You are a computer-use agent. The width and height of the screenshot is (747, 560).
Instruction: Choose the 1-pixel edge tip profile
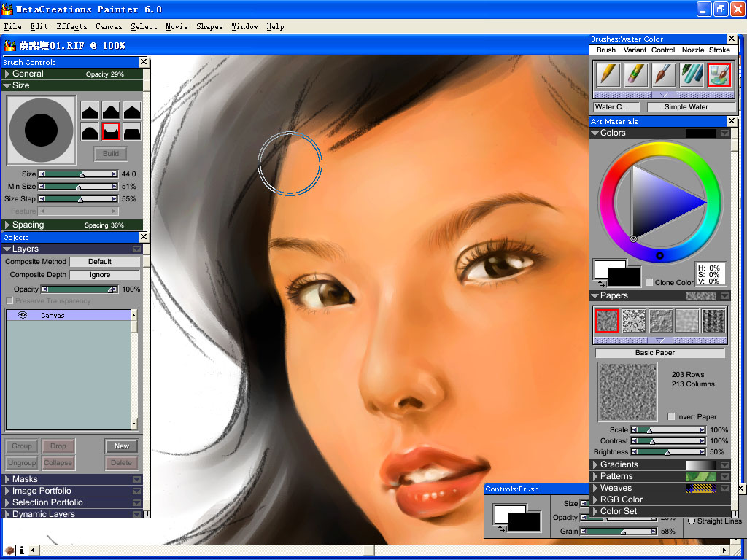pyautogui.click(x=132, y=131)
